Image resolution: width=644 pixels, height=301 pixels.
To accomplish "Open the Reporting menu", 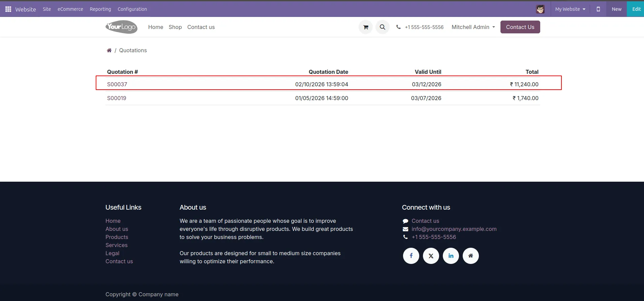I will pyautogui.click(x=100, y=9).
